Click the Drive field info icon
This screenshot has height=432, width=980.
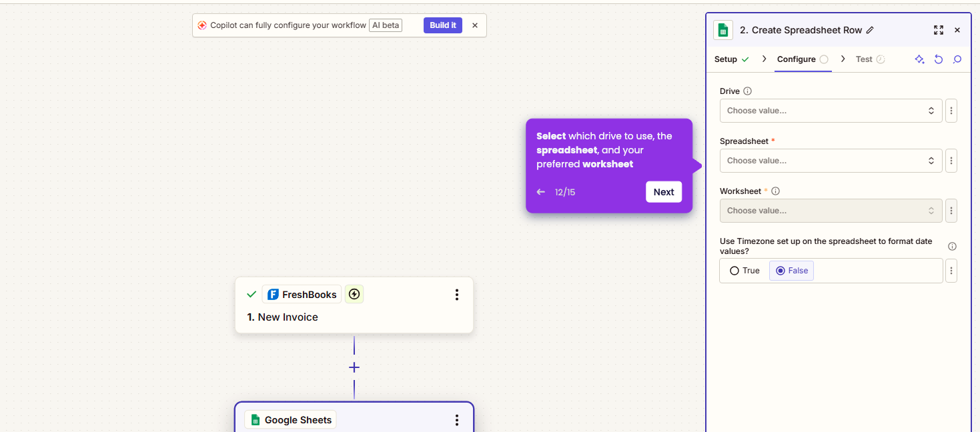pyautogui.click(x=748, y=91)
